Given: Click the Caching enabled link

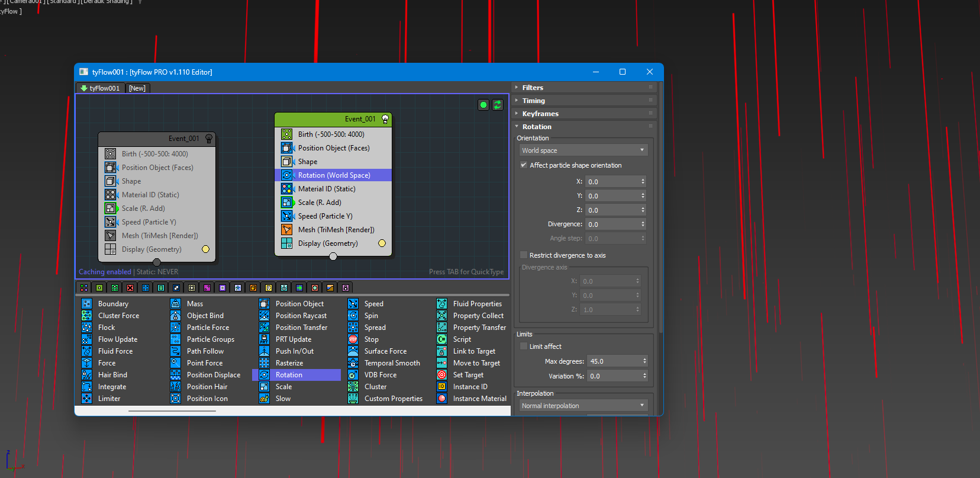Looking at the screenshot, I should coord(105,272).
